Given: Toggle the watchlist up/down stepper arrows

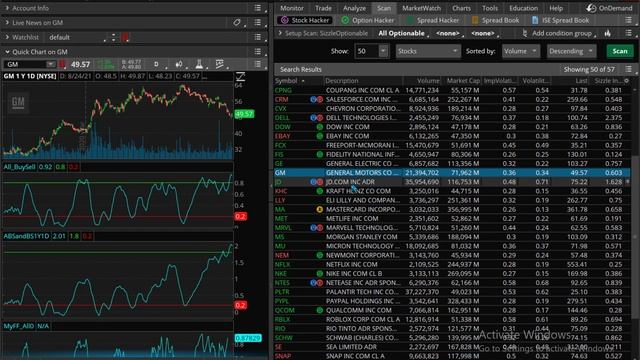Looking at the screenshot, I should [113, 38].
